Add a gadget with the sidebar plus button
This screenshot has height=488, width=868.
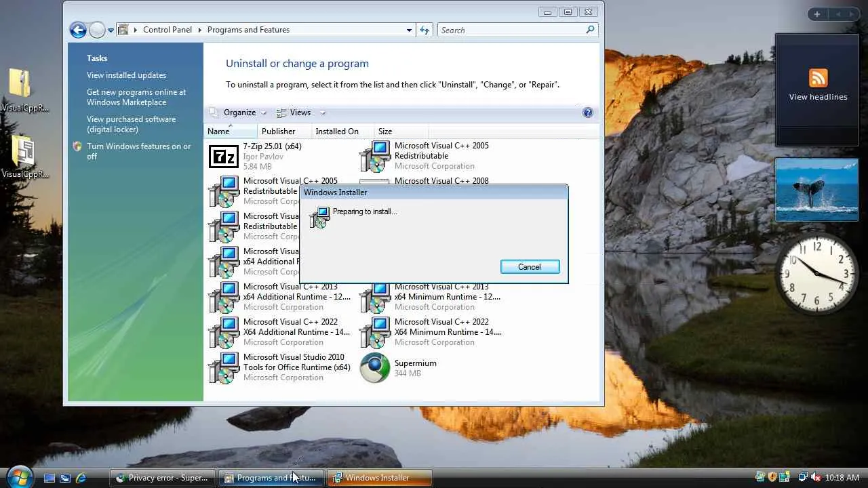pos(817,14)
